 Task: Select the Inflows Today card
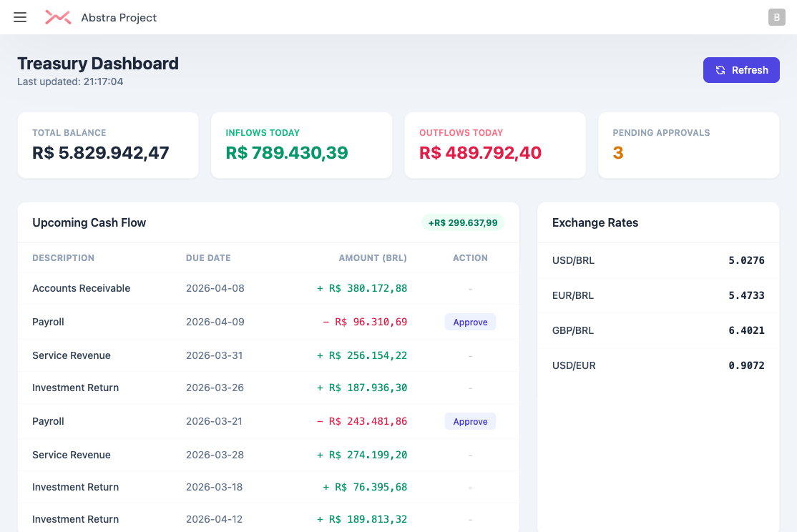click(301, 144)
